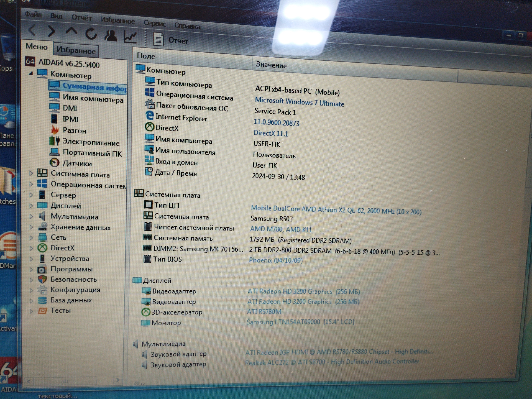This screenshot has height=399, width=532.
Task: Expand the Мультимедиа tree node
Action: point(31,216)
